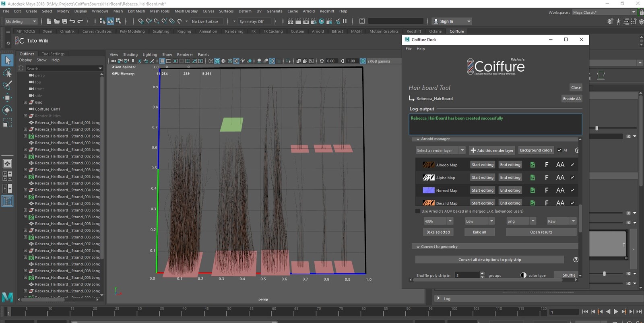This screenshot has height=323, width=644.
Task: Toggle the sRGB gamma color management button
Action: pos(363,61)
